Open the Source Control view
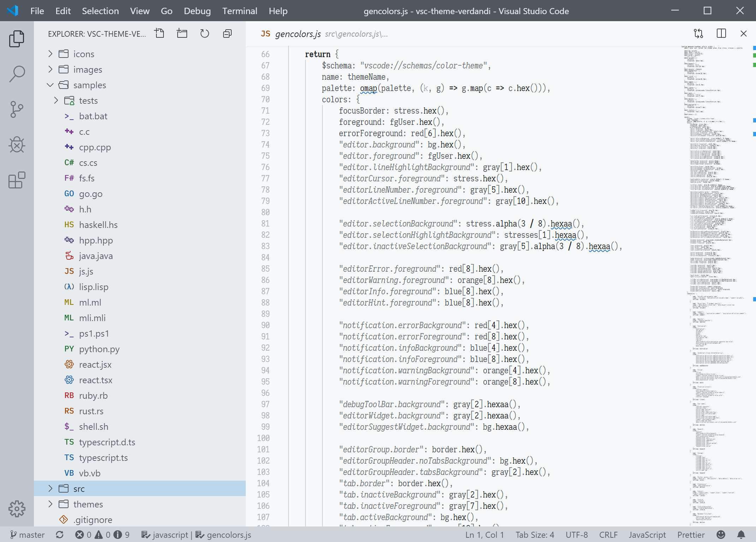The image size is (756, 542). point(17,109)
